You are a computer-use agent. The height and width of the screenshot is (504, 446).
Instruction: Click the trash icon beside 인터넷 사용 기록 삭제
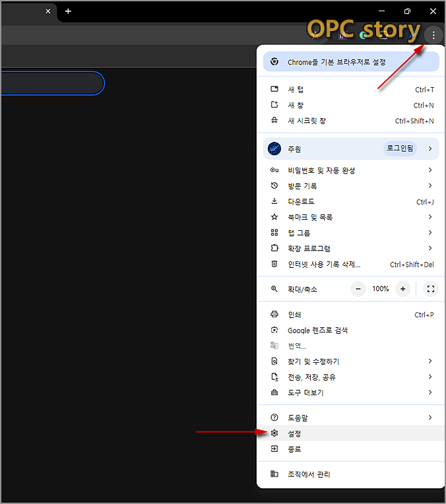(274, 264)
